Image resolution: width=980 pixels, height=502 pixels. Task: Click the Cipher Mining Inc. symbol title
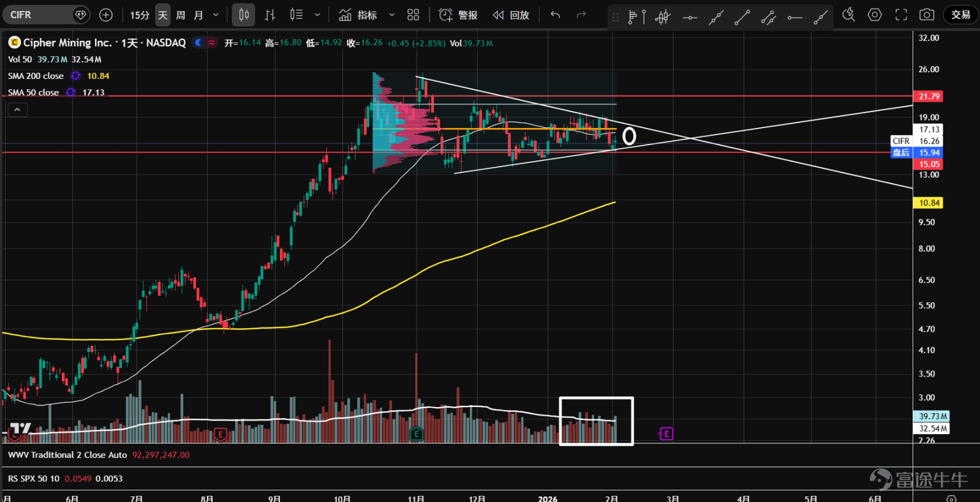pos(67,42)
